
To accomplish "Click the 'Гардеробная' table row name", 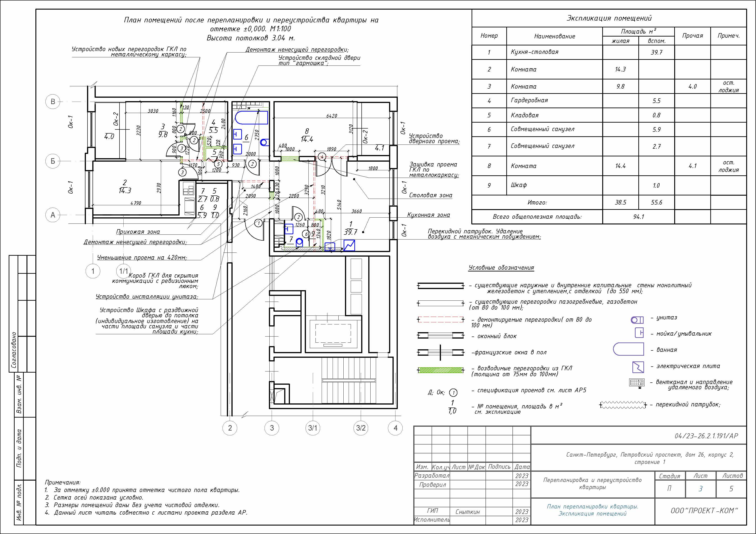I will [529, 100].
